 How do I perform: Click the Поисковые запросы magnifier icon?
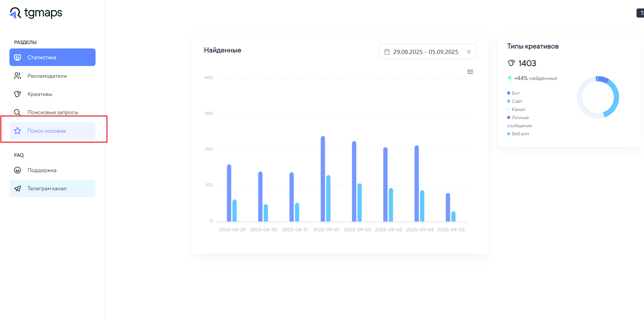18,112
